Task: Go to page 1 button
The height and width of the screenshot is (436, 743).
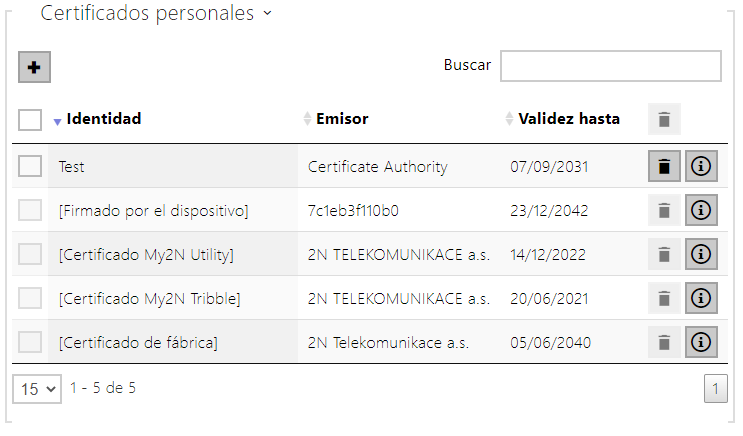Action: click(716, 389)
